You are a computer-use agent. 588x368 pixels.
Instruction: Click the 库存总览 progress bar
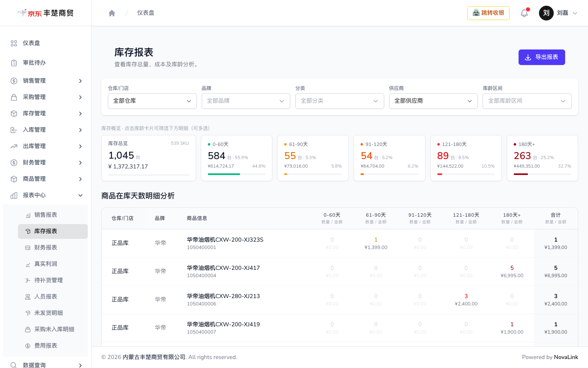(149, 175)
